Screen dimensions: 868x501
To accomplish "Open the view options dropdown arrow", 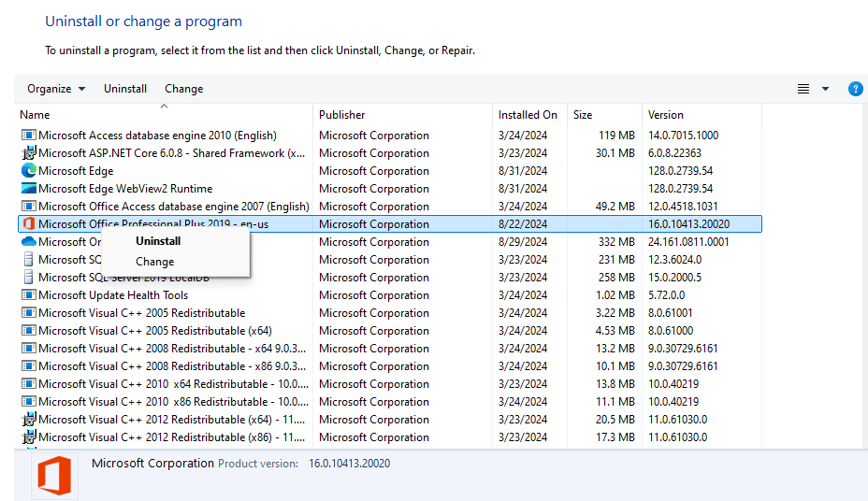I will 825,89.
